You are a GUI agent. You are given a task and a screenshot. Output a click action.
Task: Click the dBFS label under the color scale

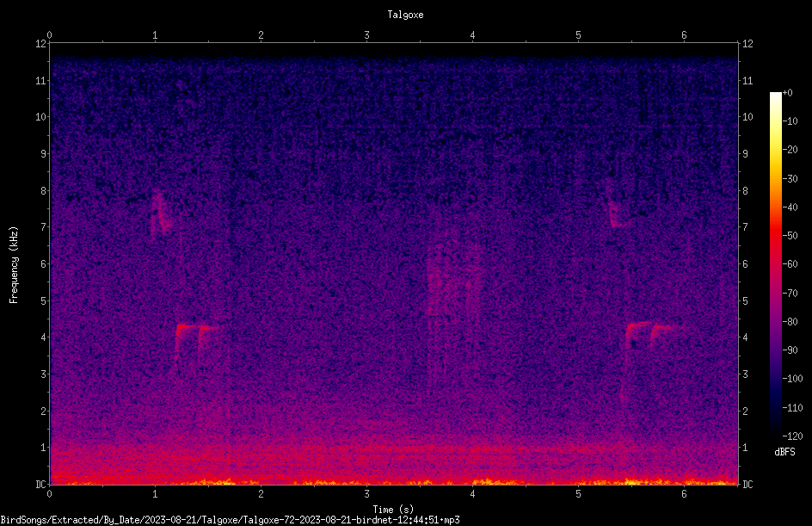click(784, 452)
